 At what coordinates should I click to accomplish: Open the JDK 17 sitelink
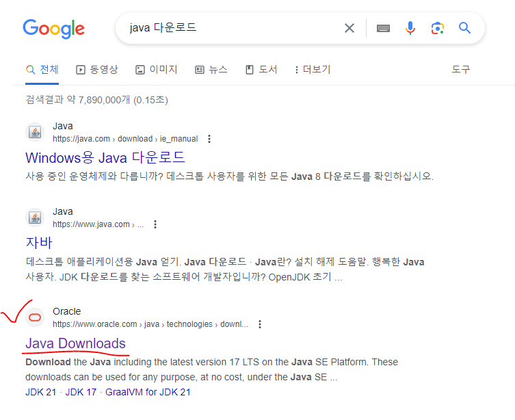(81, 392)
